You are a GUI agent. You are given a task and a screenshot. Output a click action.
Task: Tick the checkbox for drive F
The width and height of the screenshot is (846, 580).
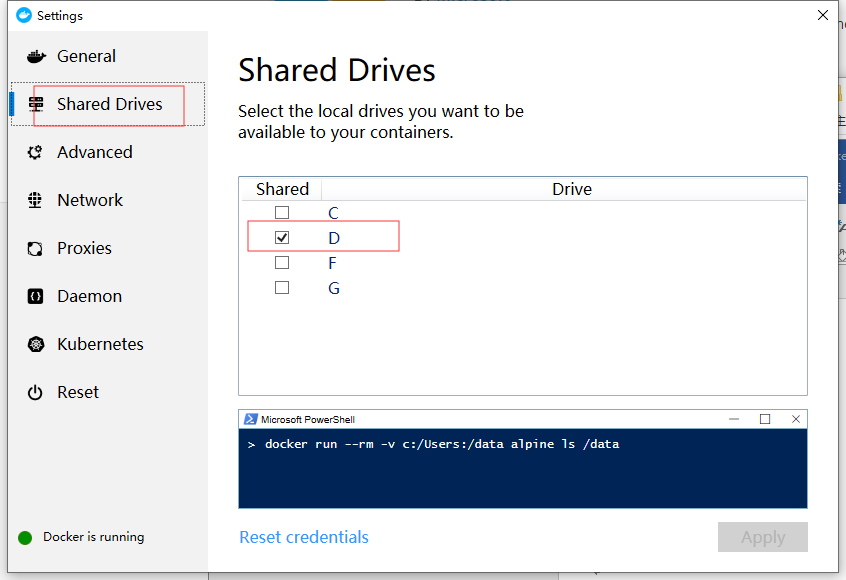click(x=282, y=263)
